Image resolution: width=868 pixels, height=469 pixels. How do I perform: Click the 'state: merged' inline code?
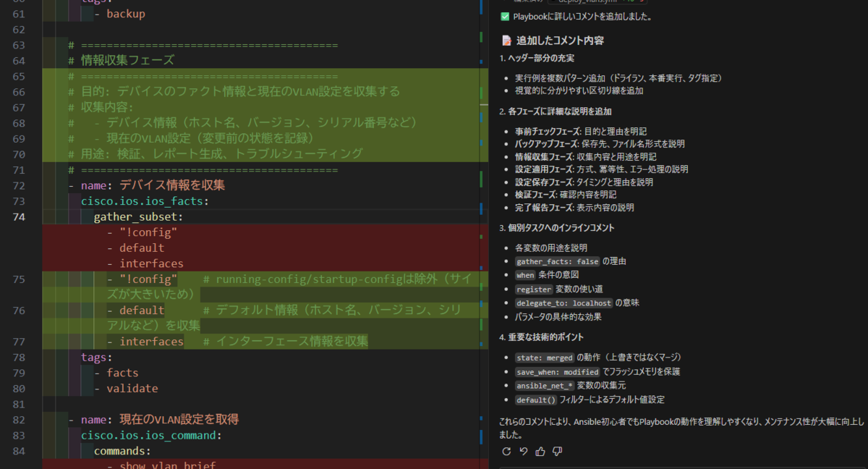click(544, 358)
